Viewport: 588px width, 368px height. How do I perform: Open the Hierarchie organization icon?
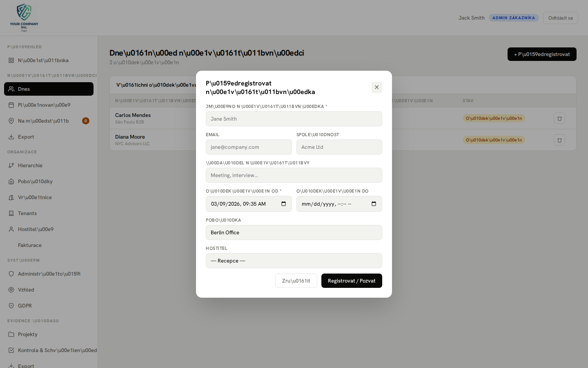11,165
